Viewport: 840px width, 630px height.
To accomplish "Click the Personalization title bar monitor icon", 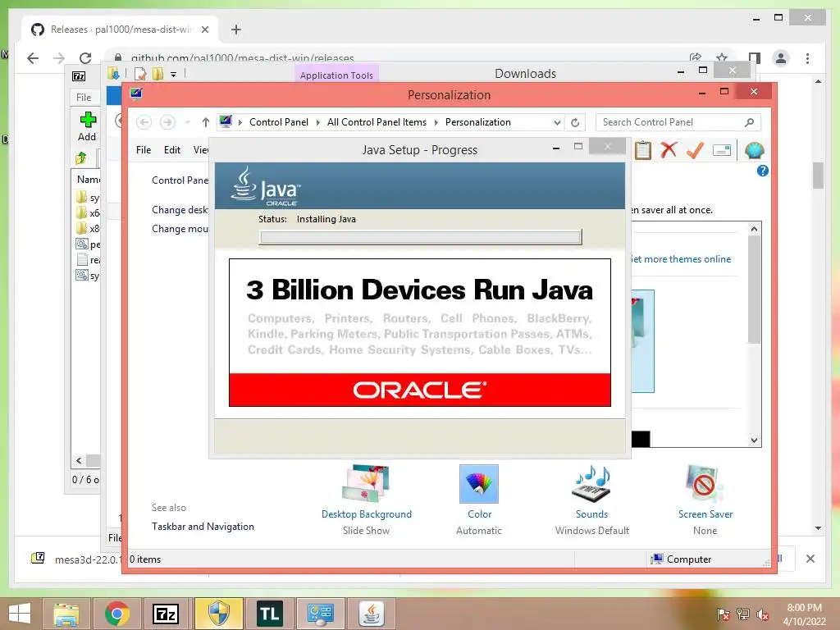I will (136, 94).
